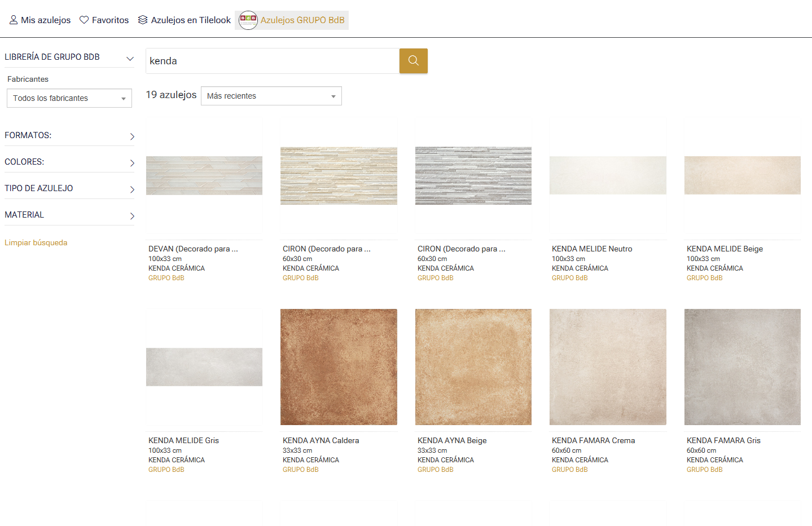The width and height of the screenshot is (812, 526).
Task: Click the heart icon beside Favoritos
Action: 84,20
